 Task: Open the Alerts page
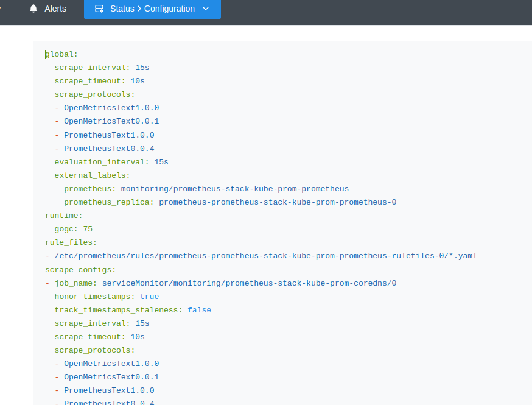(48, 9)
